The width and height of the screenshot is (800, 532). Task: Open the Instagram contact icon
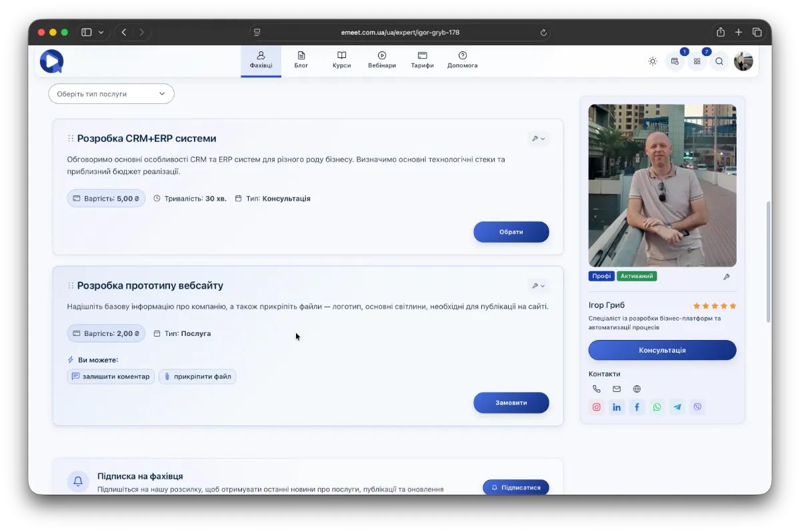pos(597,407)
